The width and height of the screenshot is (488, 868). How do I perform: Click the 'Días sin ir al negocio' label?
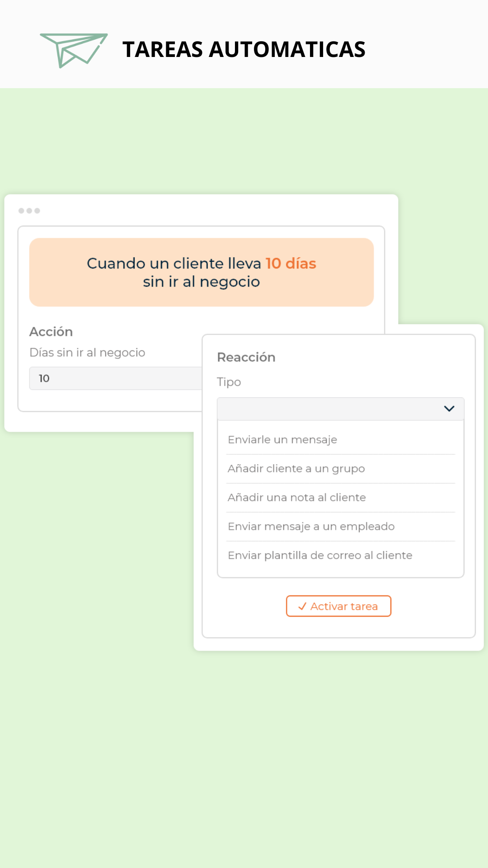point(87,353)
